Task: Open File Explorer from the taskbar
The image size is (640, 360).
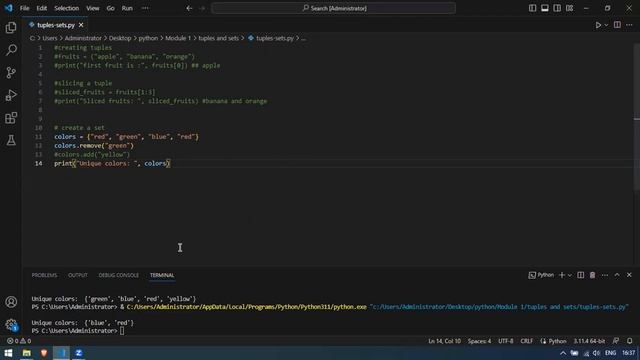Action: pyautogui.click(x=27, y=353)
